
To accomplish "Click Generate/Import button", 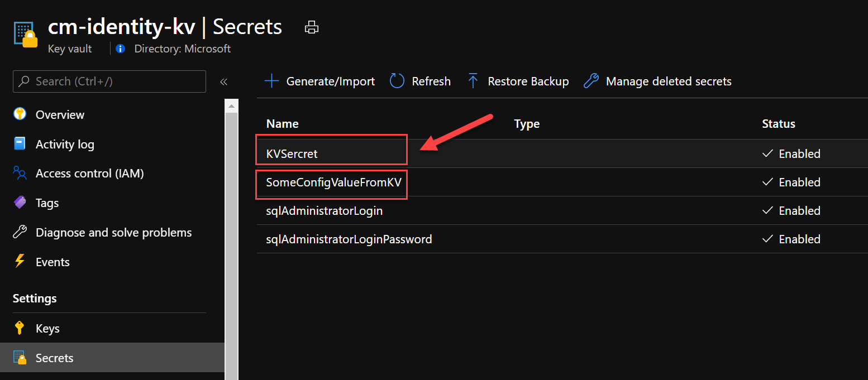I will point(319,81).
